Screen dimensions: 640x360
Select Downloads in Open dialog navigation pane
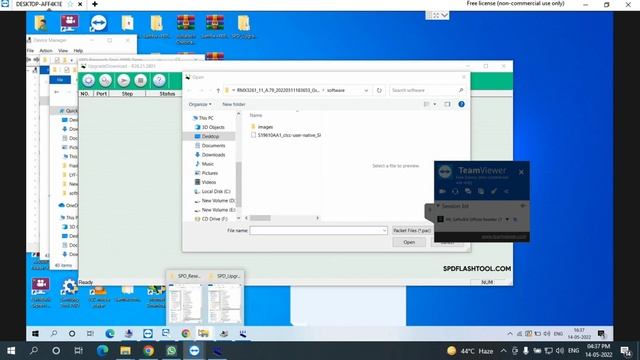click(213, 155)
